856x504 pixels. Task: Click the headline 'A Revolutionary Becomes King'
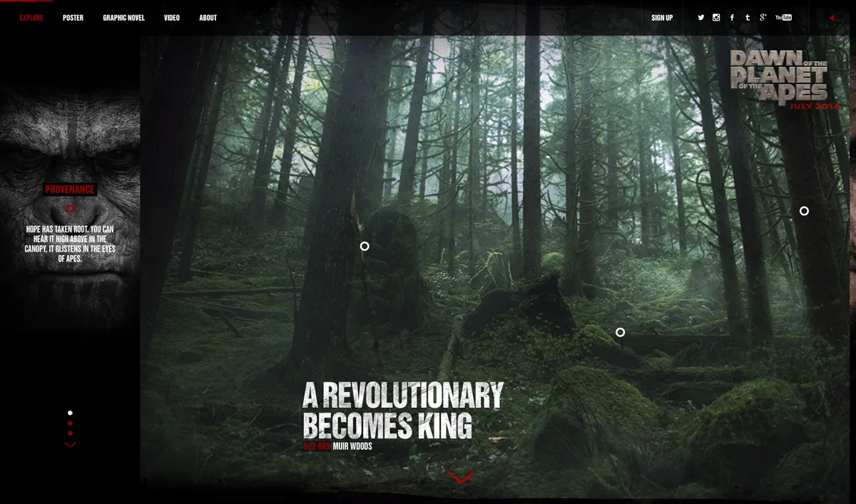pos(403,411)
